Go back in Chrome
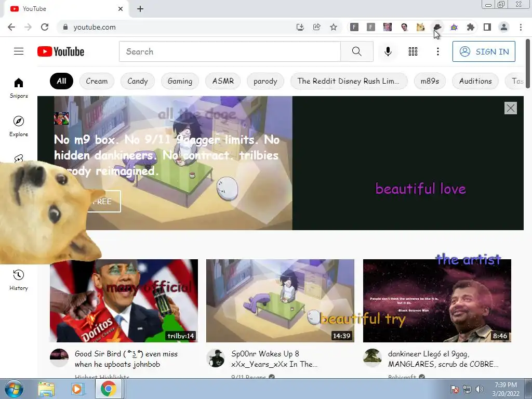 click(11, 27)
